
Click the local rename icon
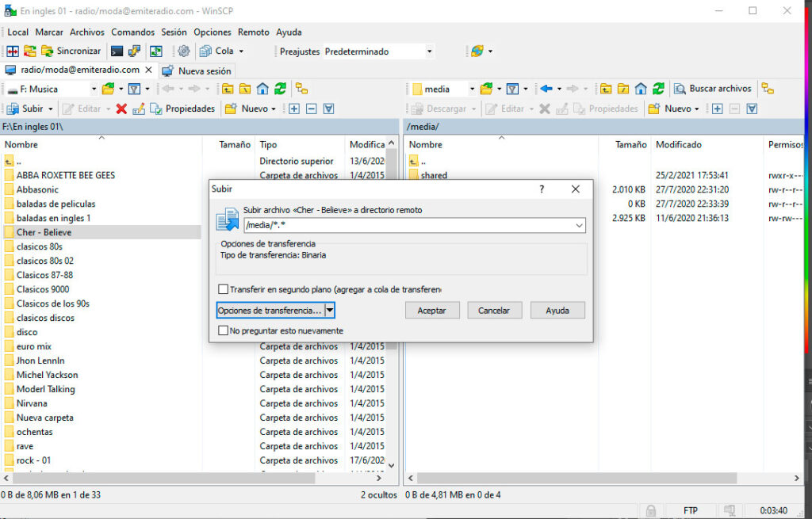point(139,109)
